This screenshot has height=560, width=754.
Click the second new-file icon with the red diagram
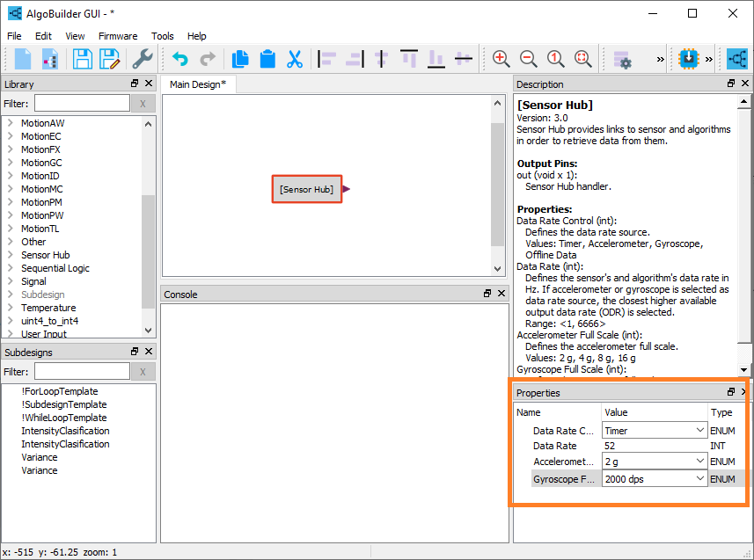click(x=50, y=59)
